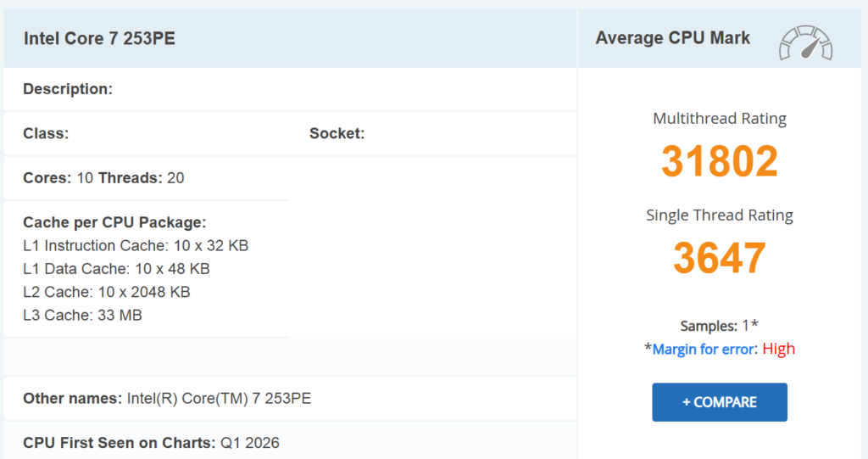Click the Description label
Screen dimensions: 868x459
click(68, 89)
